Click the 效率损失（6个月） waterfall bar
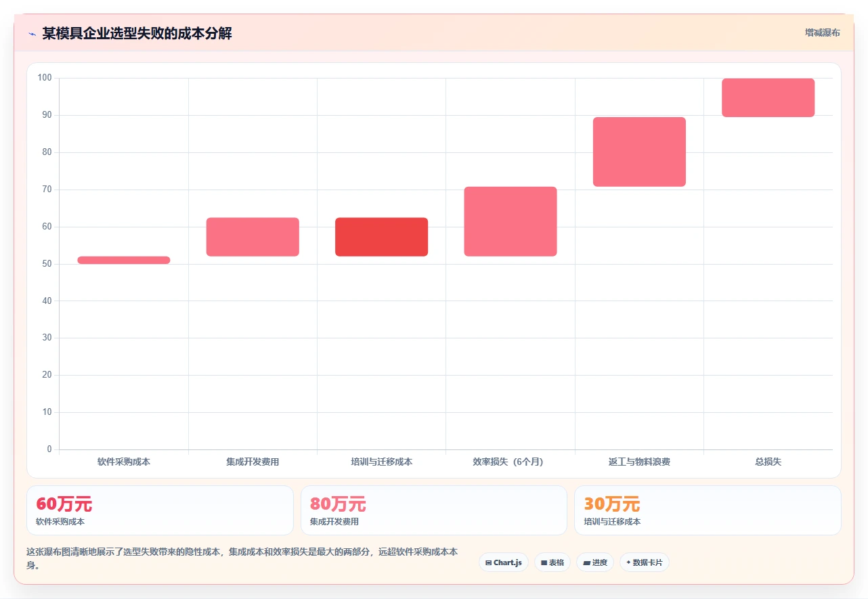This screenshot has height=599, width=868. coord(511,221)
